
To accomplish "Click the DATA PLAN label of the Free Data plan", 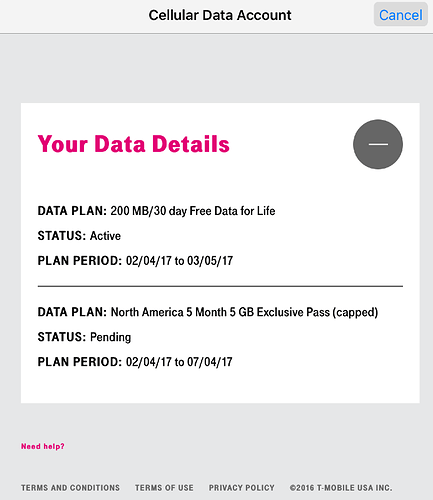I will tap(72, 211).
